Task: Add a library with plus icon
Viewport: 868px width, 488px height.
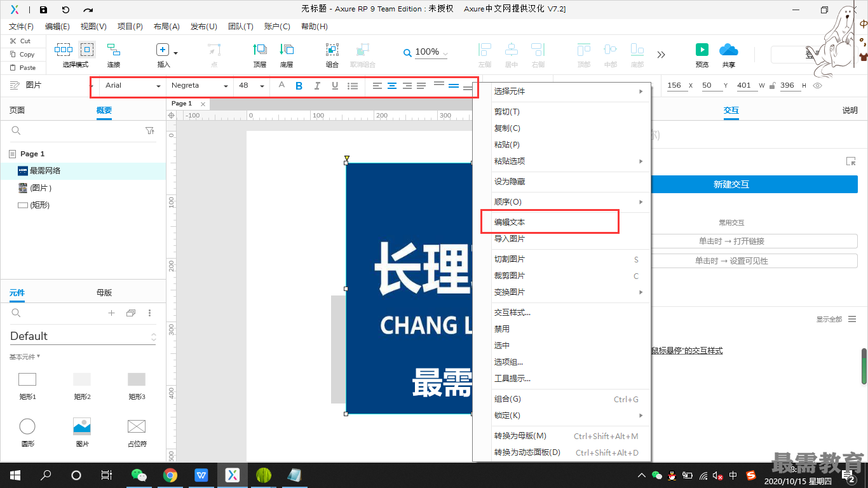Action: click(x=111, y=313)
